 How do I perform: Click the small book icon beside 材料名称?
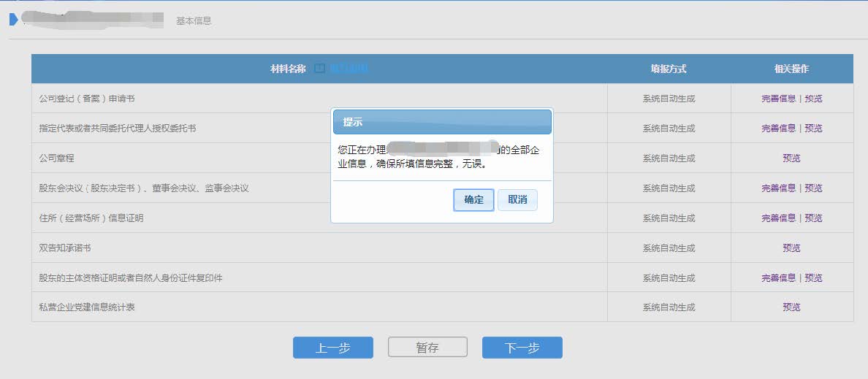coord(319,69)
